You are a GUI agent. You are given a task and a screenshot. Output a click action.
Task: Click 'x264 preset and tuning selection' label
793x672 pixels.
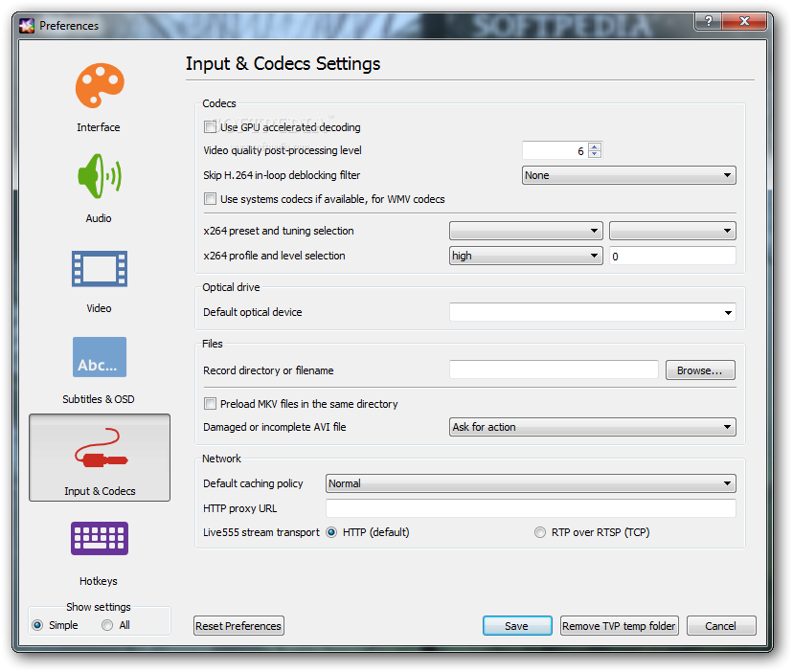tap(279, 231)
